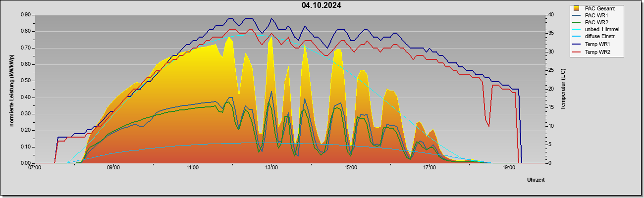Click the Temperatur axis title
Viewport: 644px width, 198px height.
click(x=563, y=89)
